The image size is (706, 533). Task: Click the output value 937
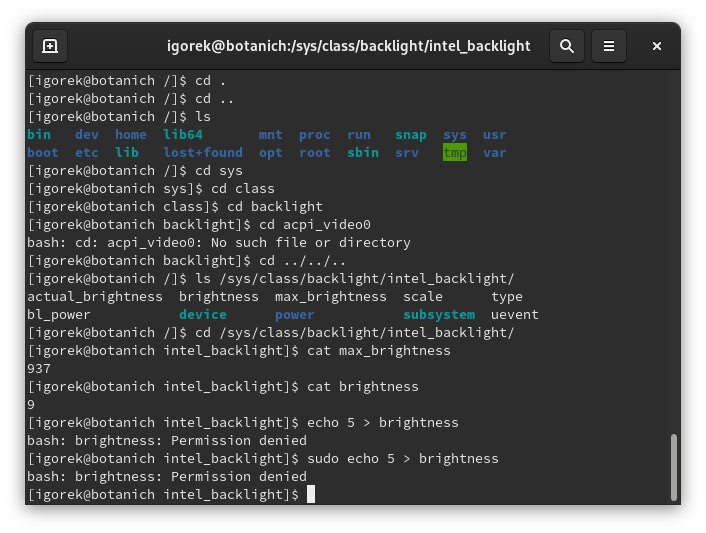(39, 369)
